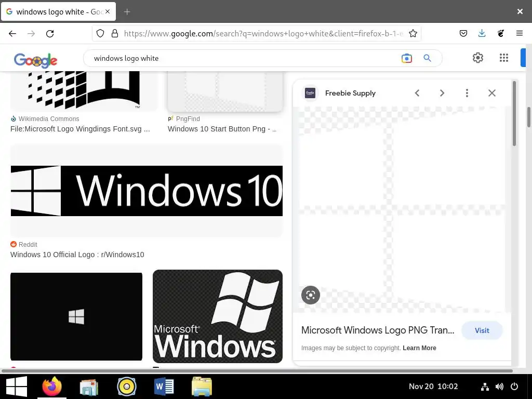The height and width of the screenshot is (399, 532).
Task: Open the Windows 10 banner image
Action: [x=147, y=191]
